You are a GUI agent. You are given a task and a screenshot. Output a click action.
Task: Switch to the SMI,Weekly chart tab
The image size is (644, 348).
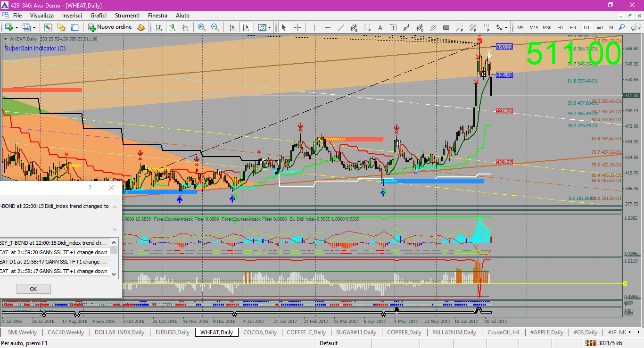coord(23,332)
